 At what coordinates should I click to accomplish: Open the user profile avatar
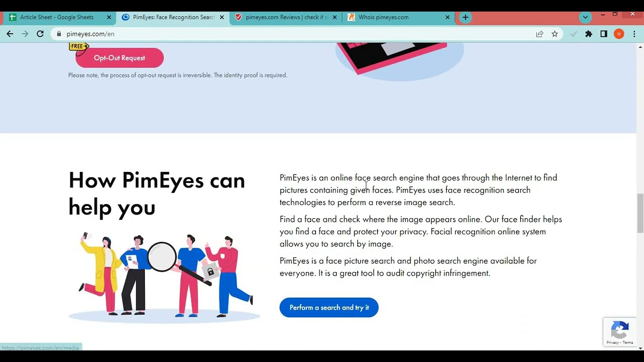point(619,34)
